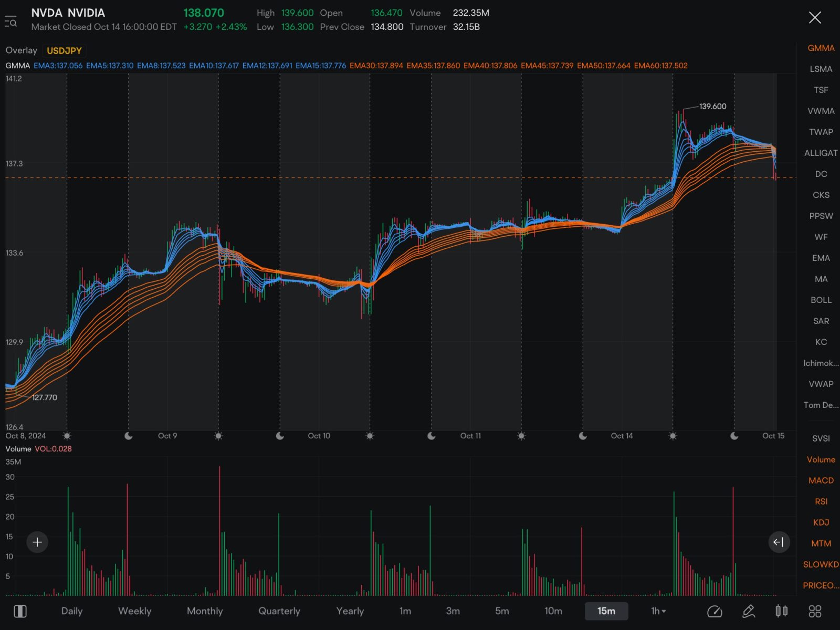
Task: Enable Tom DeMark indicator
Action: pyautogui.click(x=821, y=405)
